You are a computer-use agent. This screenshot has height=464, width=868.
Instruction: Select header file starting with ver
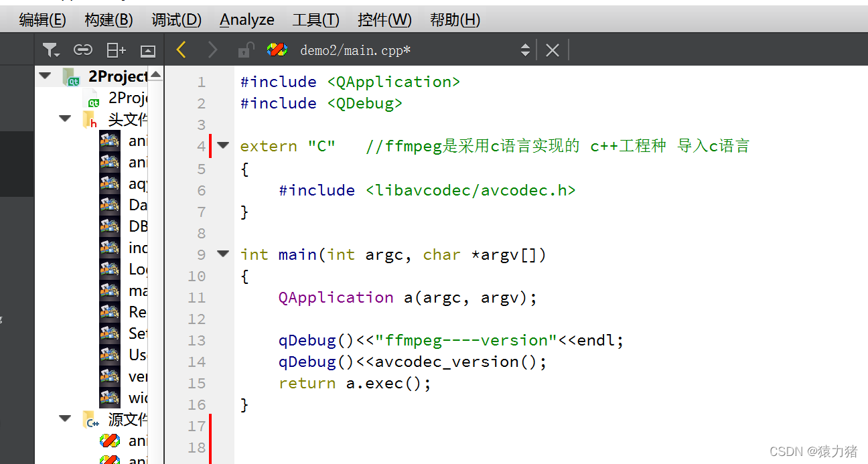(138, 376)
